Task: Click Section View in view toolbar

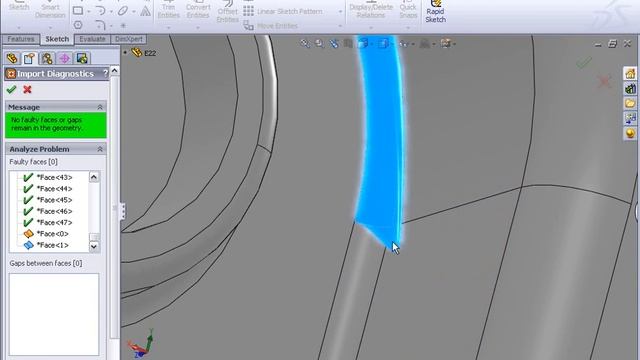Action: coord(348,43)
